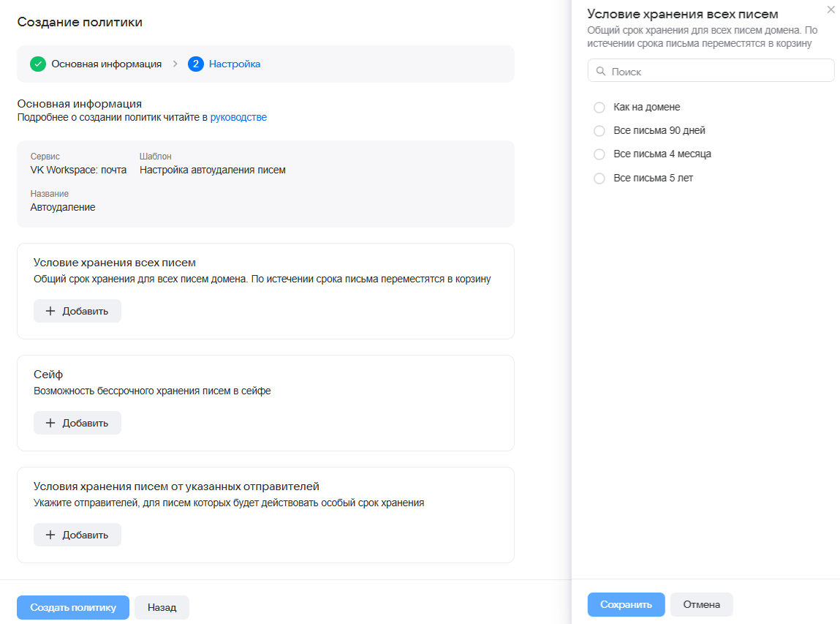Open the 'руководстве' guide link
Viewport: 840px width, 624px height.
238,117
